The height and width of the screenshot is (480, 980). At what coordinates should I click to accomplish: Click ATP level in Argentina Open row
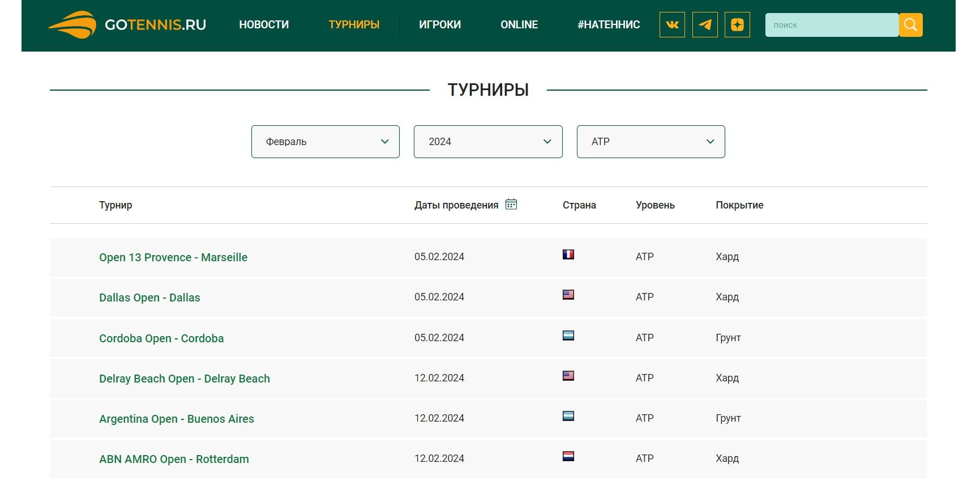click(645, 418)
